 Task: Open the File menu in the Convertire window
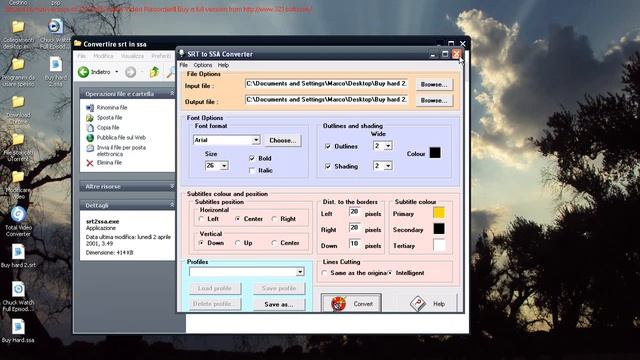coord(82,56)
